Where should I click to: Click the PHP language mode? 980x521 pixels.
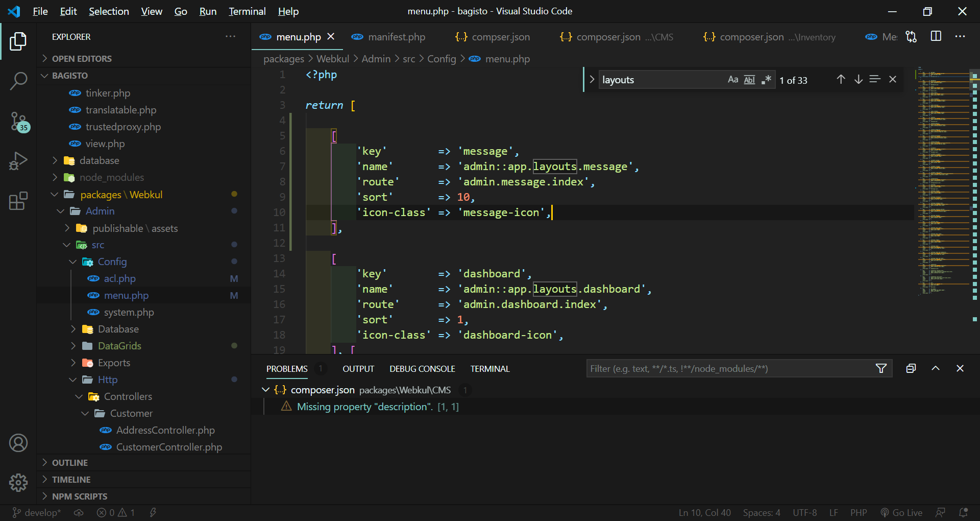coord(859,513)
